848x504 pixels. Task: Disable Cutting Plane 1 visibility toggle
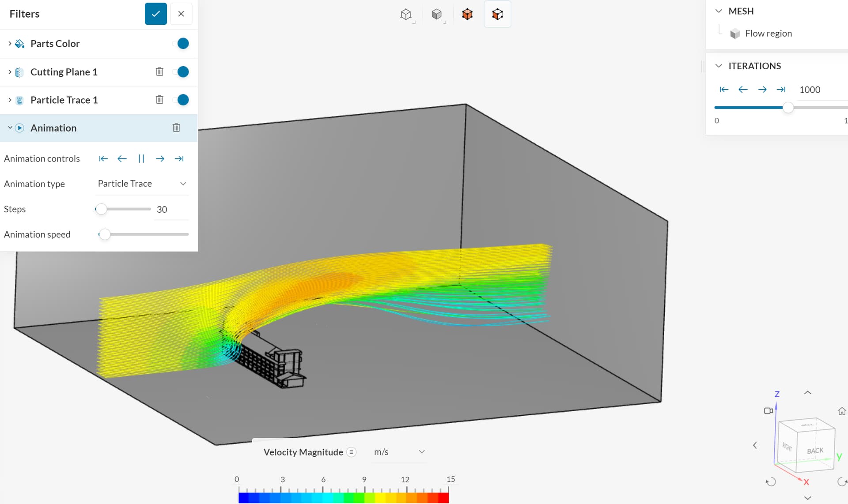pyautogui.click(x=182, y=72)
